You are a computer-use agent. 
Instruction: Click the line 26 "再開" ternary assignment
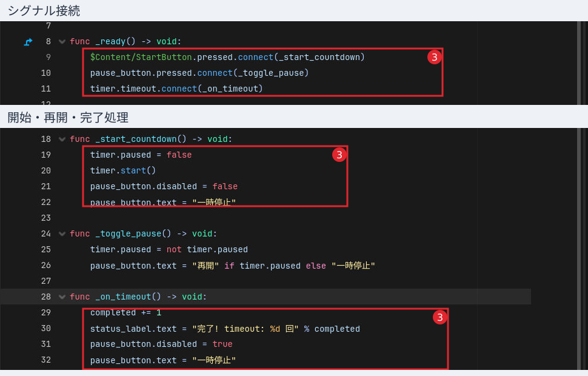tap(233, 266)
